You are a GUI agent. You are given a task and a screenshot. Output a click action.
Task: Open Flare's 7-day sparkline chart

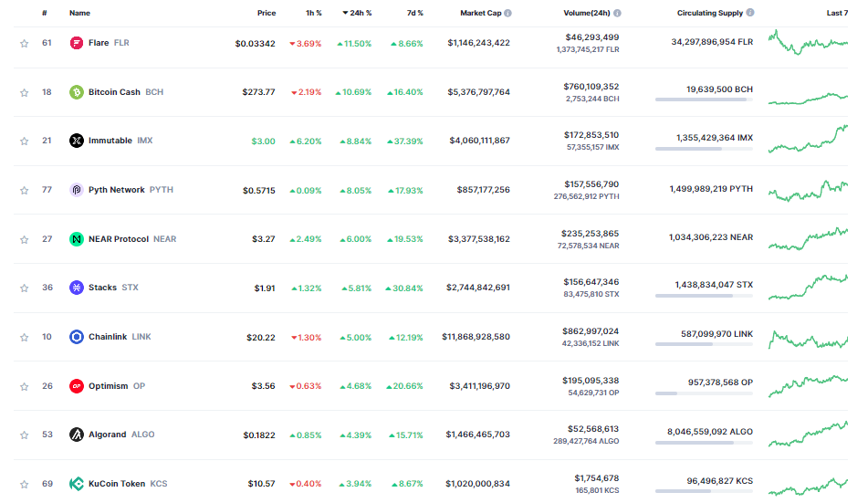coord(808,42)
